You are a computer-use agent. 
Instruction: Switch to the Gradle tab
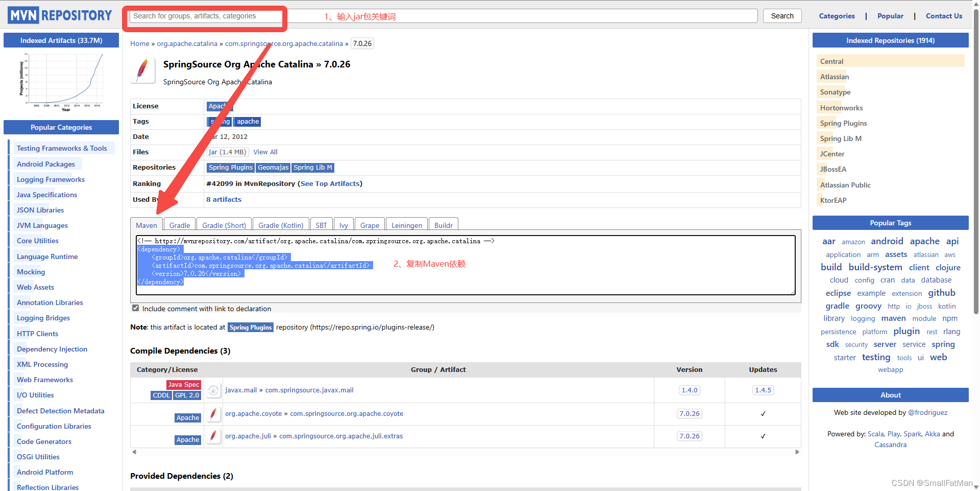(x=180, y=225)
